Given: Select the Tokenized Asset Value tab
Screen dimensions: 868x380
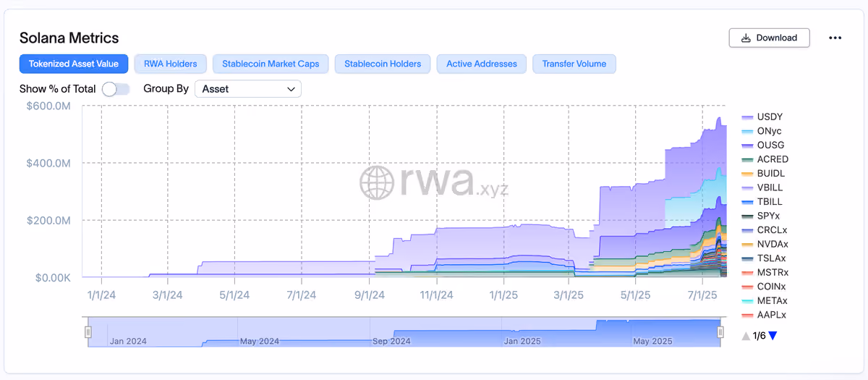Looking at the screenshot, I should point(74,64).
